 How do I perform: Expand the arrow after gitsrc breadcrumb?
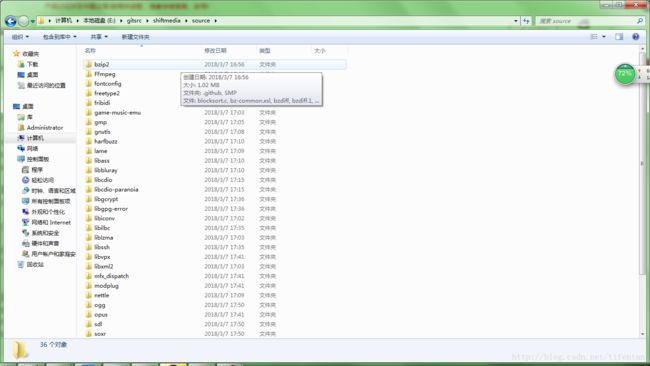point(147,21)
